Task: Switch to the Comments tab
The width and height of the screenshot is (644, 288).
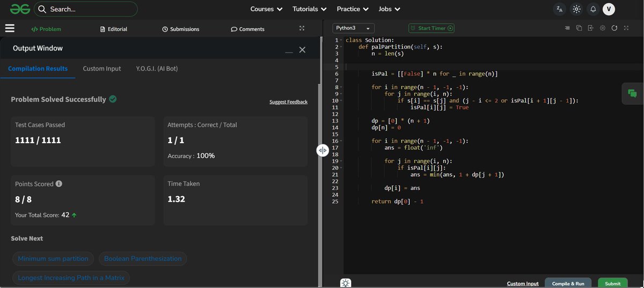Action: click(x=247, y=29)
